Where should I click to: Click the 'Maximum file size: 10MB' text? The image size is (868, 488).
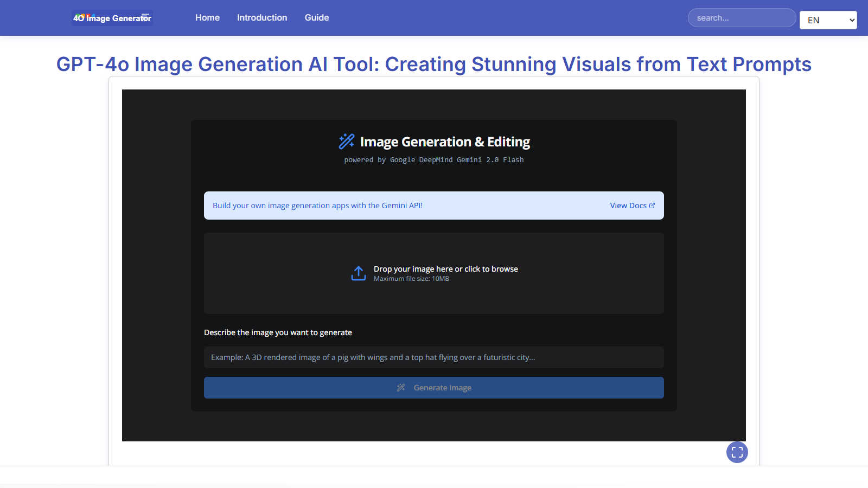(x=411, y=279)
